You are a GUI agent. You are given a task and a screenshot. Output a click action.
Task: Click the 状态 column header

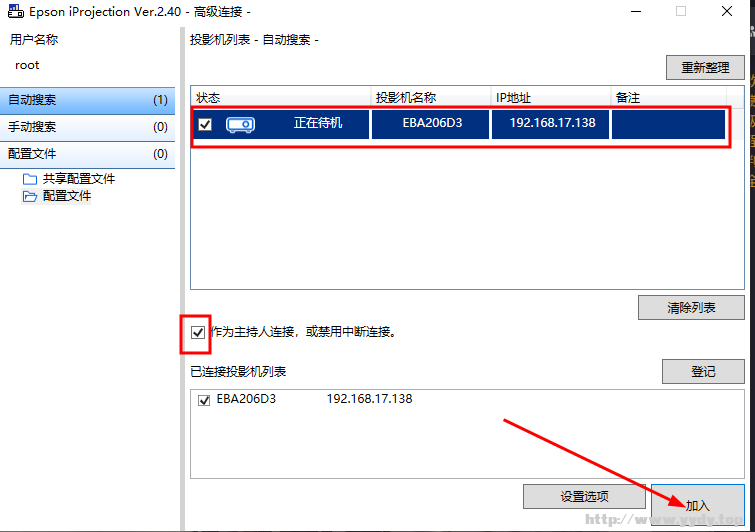pos(281,97)
